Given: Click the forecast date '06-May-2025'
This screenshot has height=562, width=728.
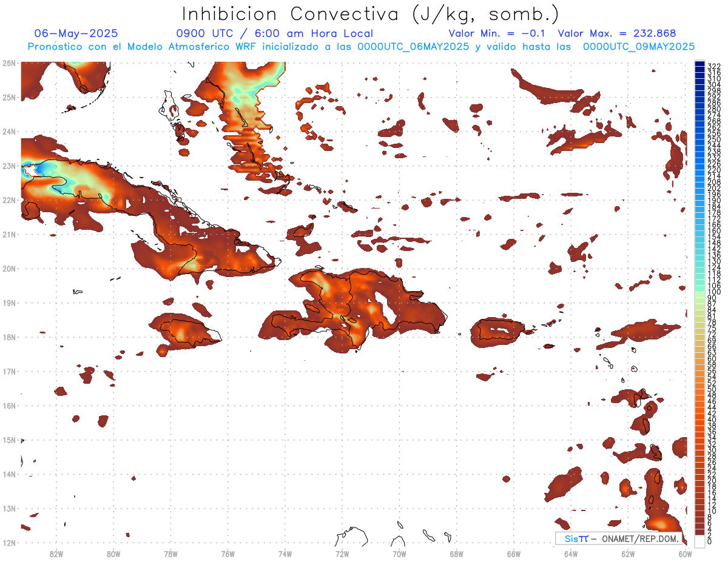Looking at the screenshot, I should click(x=76, y=34).
